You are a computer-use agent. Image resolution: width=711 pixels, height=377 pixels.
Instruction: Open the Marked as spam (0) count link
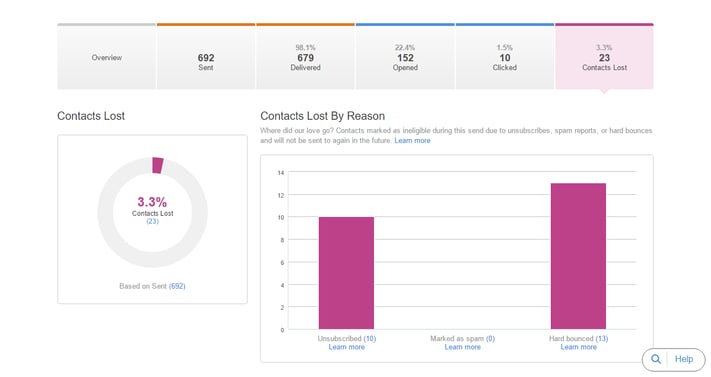point(490,338)
